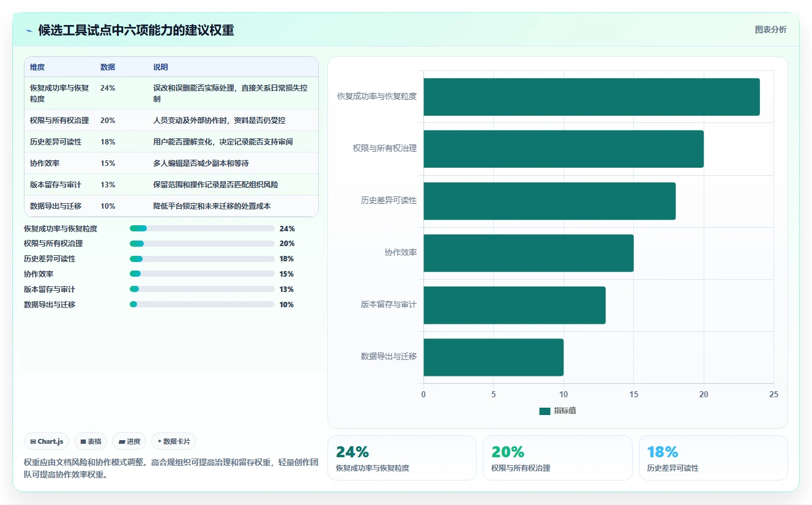Click the chart y-axis label 版本留存与审计

pos(389,304)
